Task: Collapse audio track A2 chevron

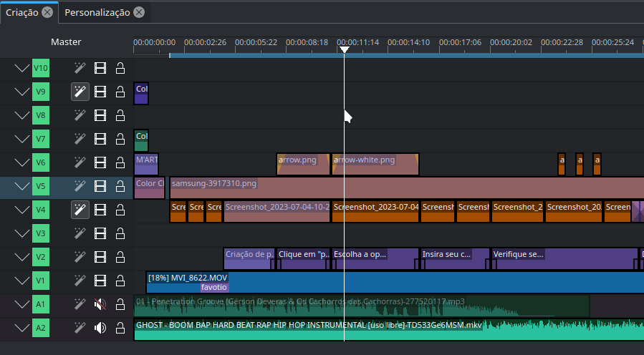Action: click(x=22, y=329)
